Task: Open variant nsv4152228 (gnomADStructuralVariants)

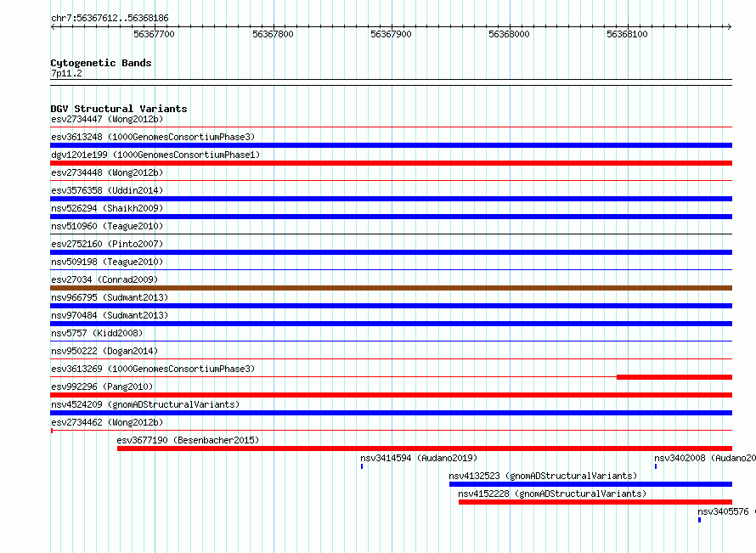Action: [552, 494]
